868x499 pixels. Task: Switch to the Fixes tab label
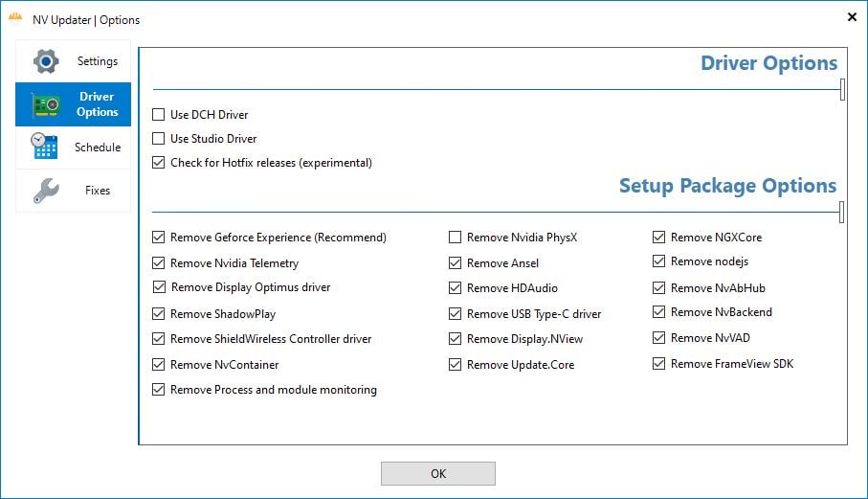[x=98, y=191]
